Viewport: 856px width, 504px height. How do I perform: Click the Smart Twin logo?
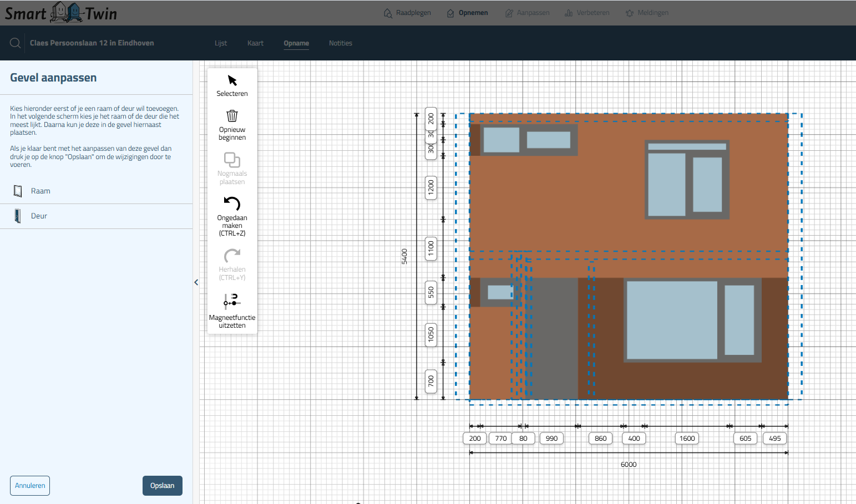pos(61,13)
